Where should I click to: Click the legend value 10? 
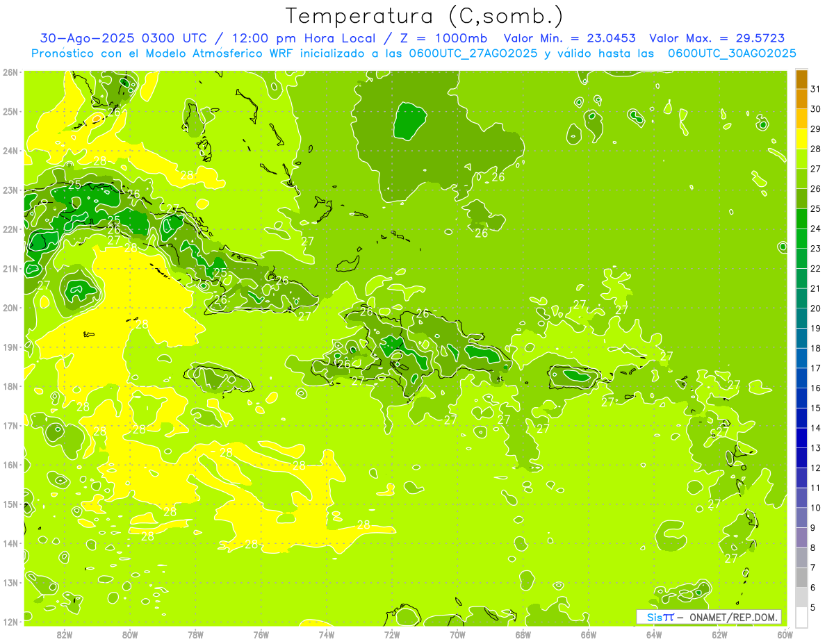coord(815,508)
